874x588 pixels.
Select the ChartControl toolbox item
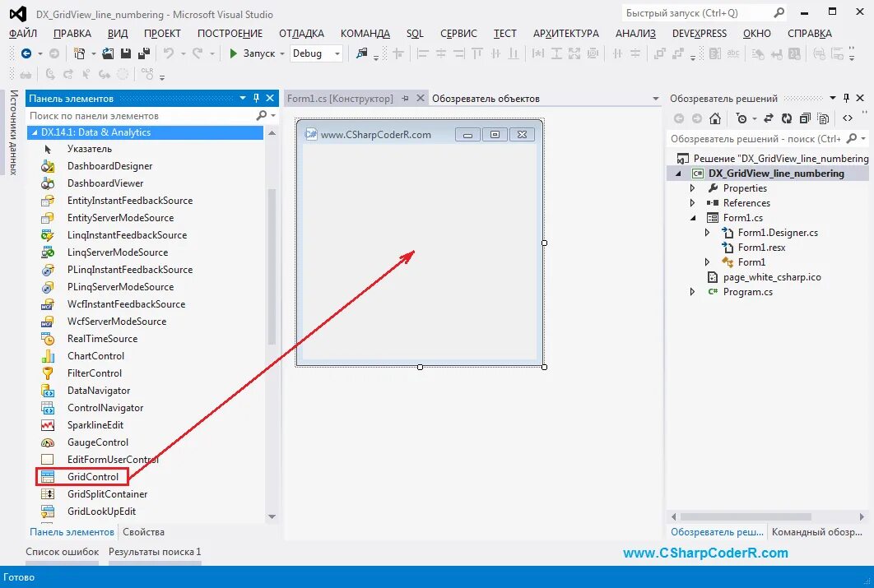tap(95, 356)
